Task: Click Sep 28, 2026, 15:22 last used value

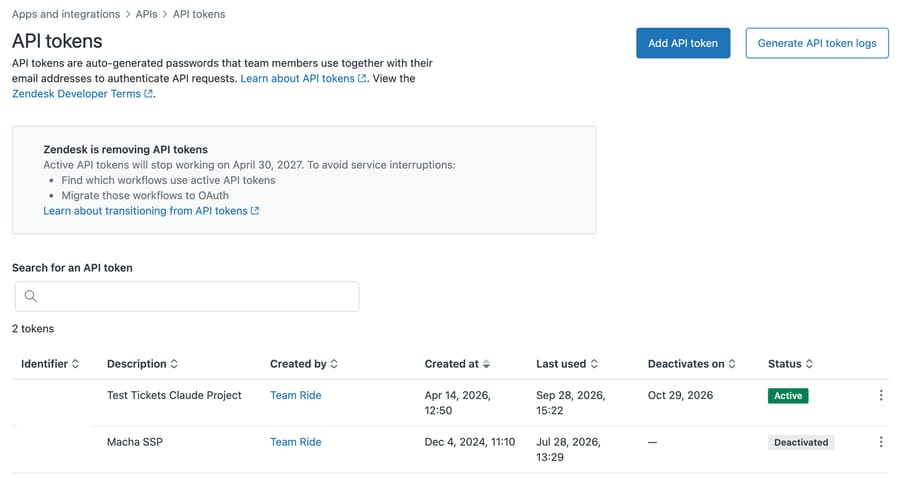Action: 571,403
